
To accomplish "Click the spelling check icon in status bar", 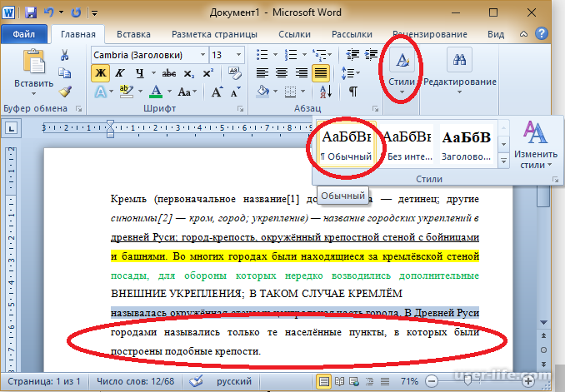I will coord(197,381).
